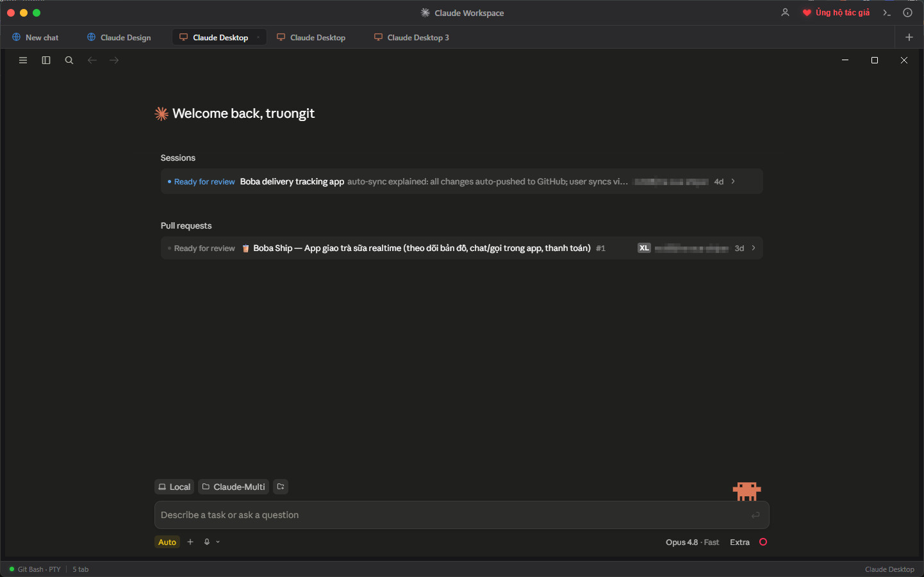The width and height of the screenshot is (924, 577).
Task: Click the macOS yellow minimize button
Action: [24, 13]
